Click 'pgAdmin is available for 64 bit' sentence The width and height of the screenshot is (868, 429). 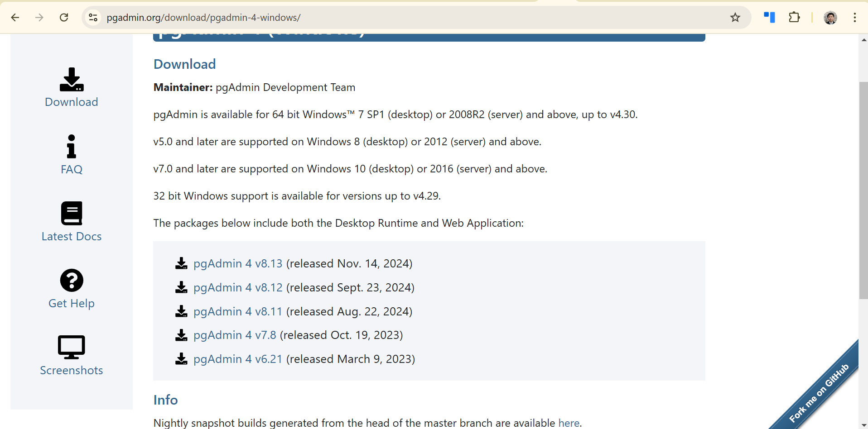pos(395,114)
